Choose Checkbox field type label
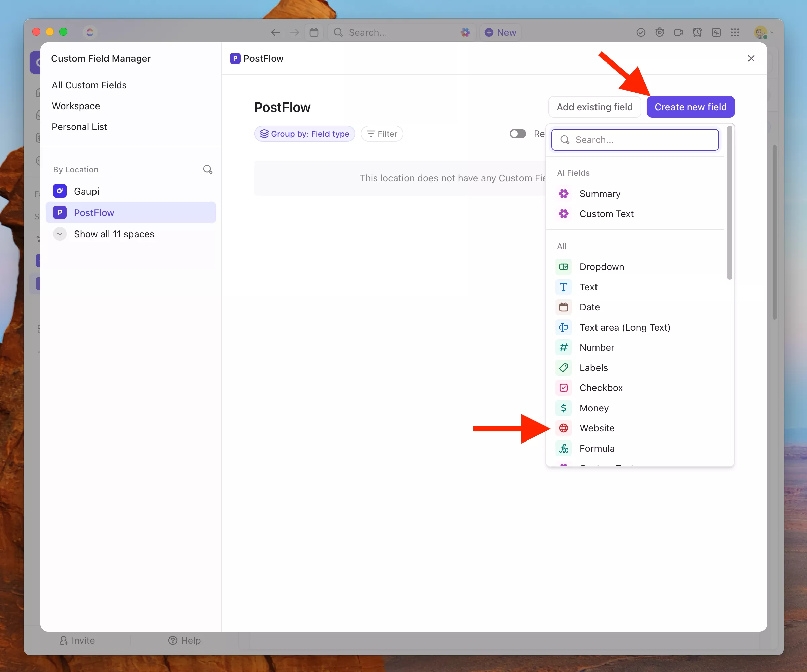Screen dimensions: 807x672 (x=601, y=388)
